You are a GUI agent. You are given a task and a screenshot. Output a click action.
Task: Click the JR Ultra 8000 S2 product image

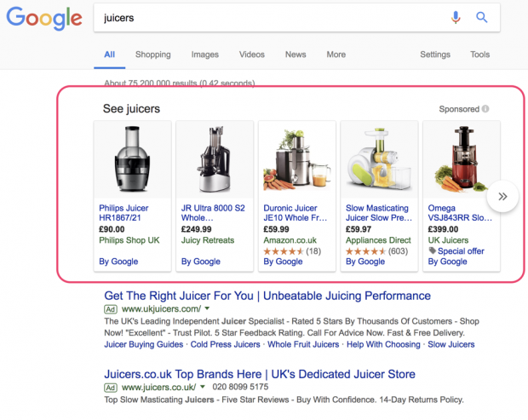click(215, 159)
